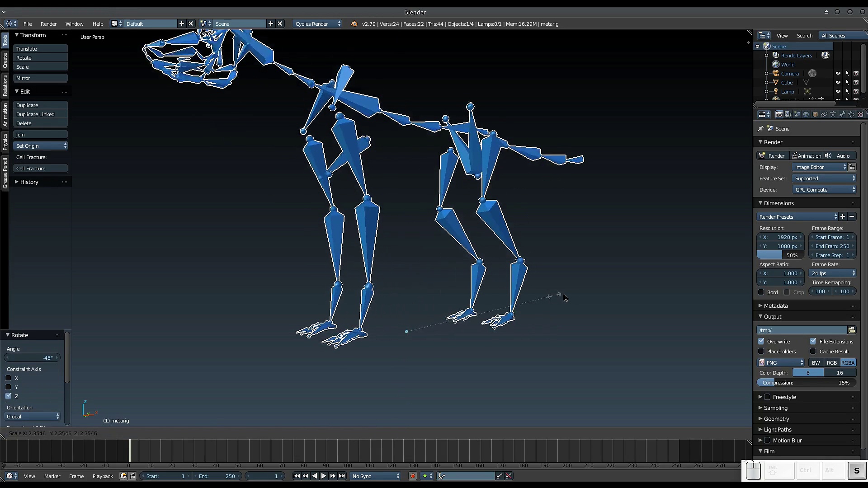Open the Bone properties tab icon

[842, 114]
